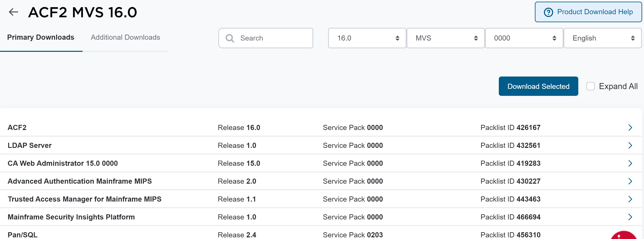Expand Mainframe Security Insights Platform chevron

630,217
